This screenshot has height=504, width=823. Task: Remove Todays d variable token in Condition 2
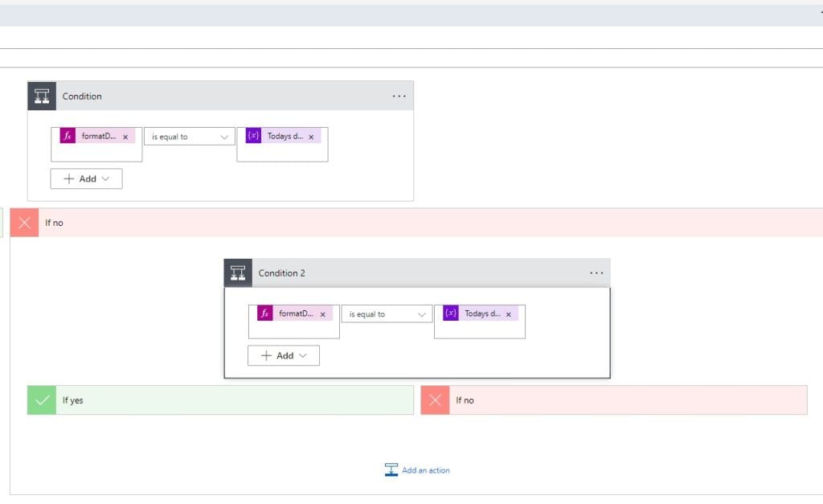(509, 314)
